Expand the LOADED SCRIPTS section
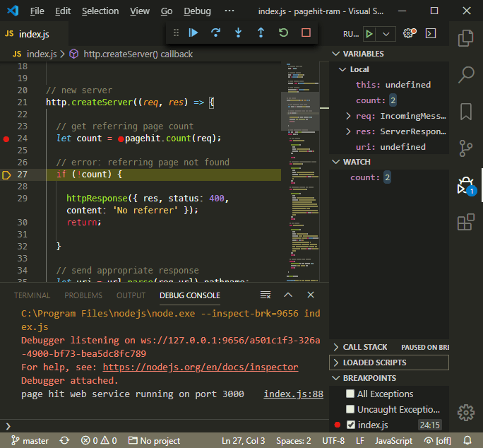Image resolution: width=483 pixels, height=448 pixels. [x=336, y=362]
